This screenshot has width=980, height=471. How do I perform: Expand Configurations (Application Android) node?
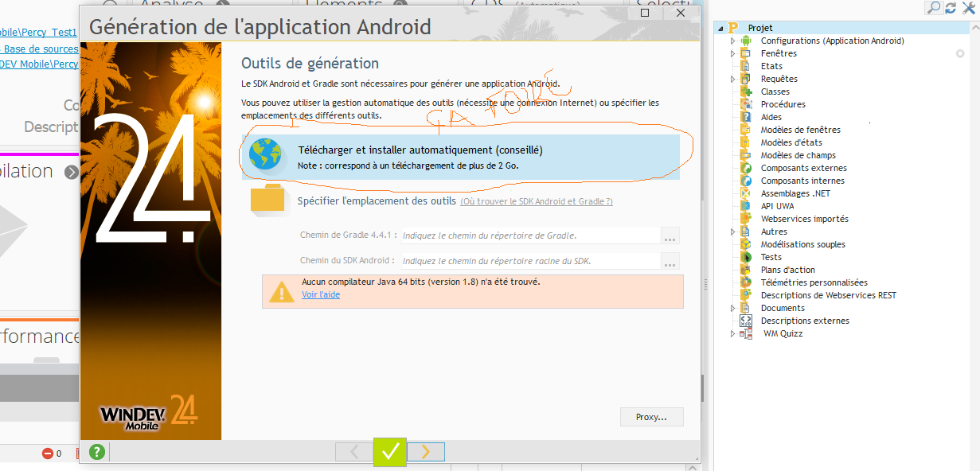coord(733,41)
